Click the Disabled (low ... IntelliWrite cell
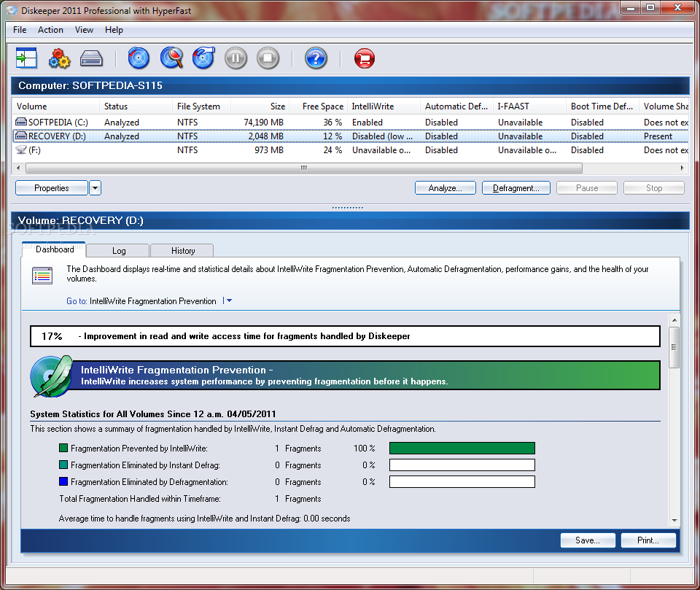The height and width of the screenshot is (590, 700). [382, 136]
